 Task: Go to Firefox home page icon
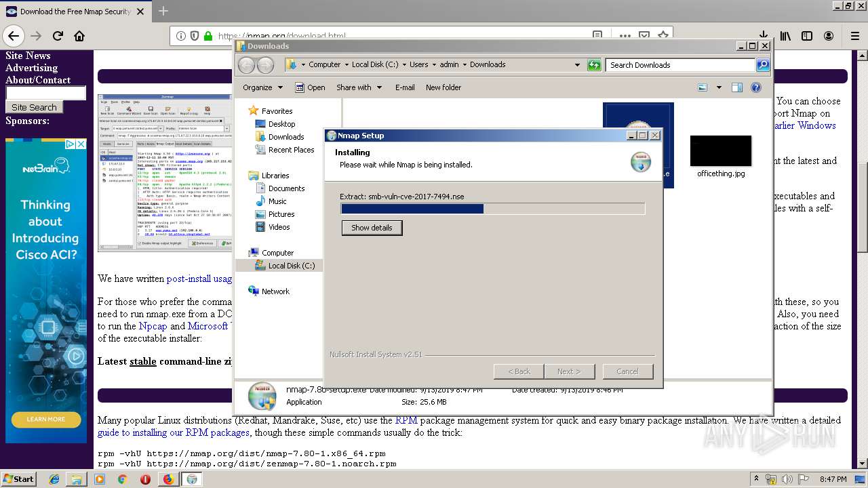point(79,36)
